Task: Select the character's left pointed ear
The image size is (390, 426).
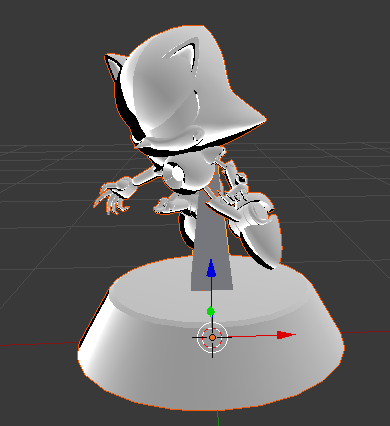Action: pos(114,68)
